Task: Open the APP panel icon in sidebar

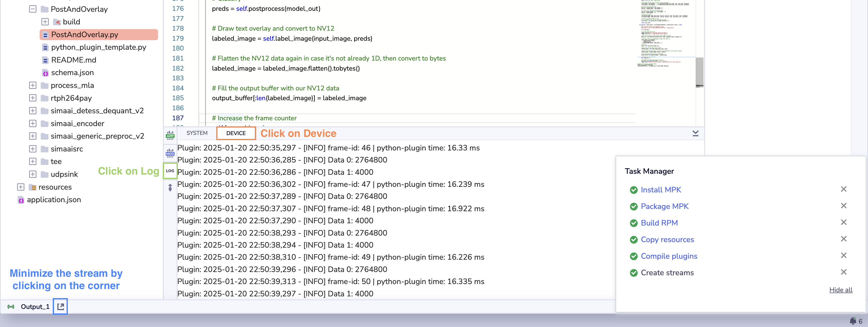Action: pyautogui.click(x=170, y=135)
